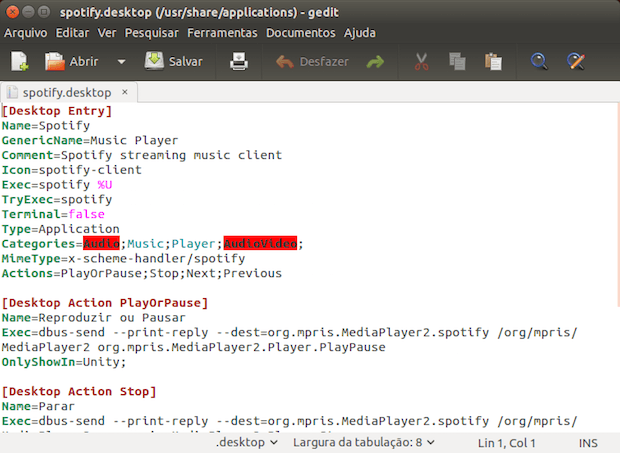
Task: Click the highlighted 'AudioVideo' text
Action: 260,243
